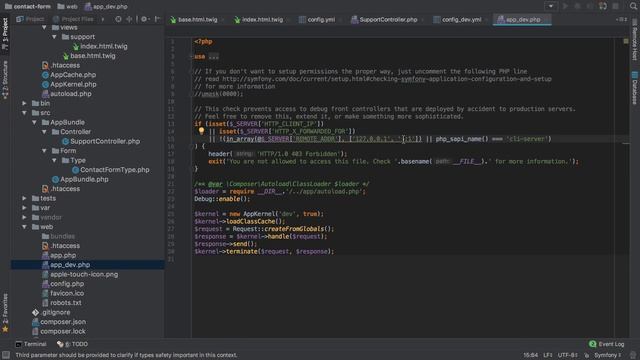Open ContactFormType.php in tree
The image size is (640, 360).
pos(114,170)
